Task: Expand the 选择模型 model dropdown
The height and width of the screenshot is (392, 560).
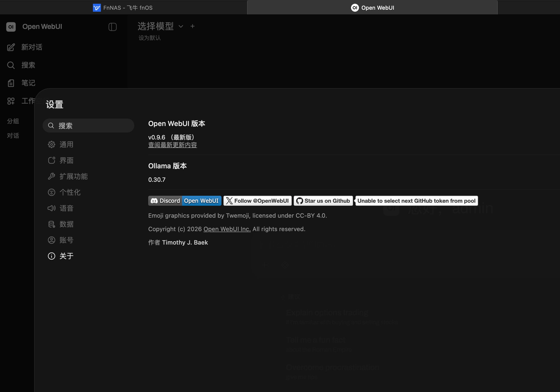Action: (x=181, y=26)
